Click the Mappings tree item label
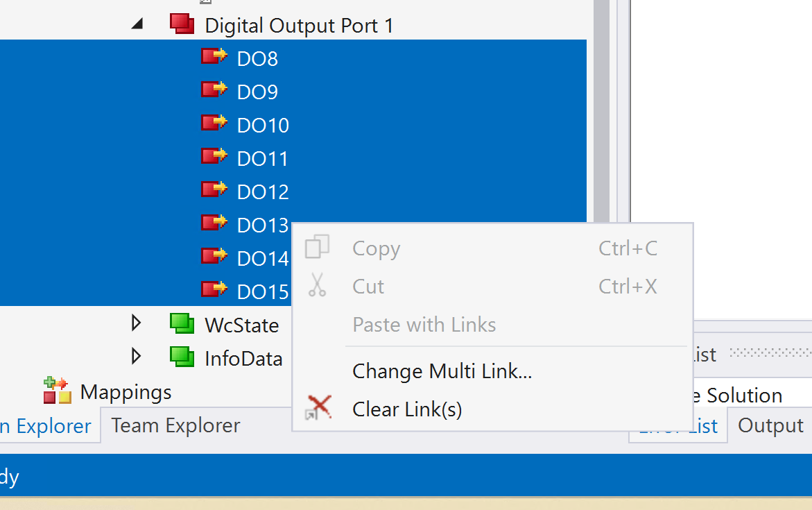This screenshot has height=510, width=812. (126, 392)
